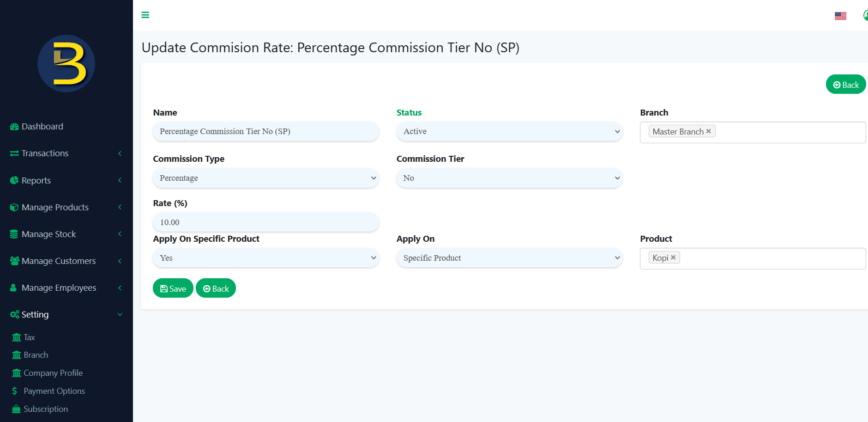
Task: Select the Reports icon in sidebar
Action: pyautogui.click(x=14, y=180)
